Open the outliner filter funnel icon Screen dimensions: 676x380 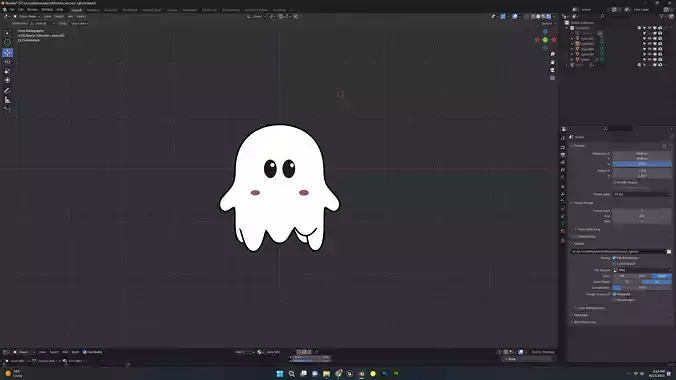click(662, 16)
